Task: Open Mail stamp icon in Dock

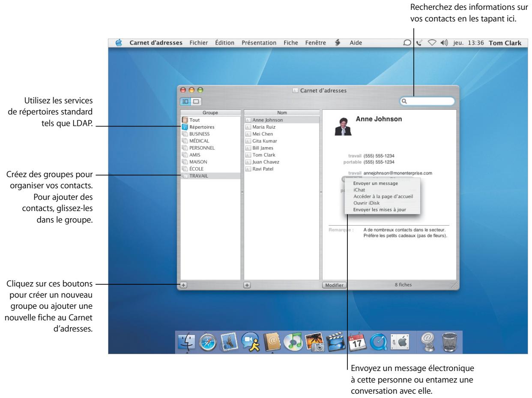Action: [x=229, y=342]
